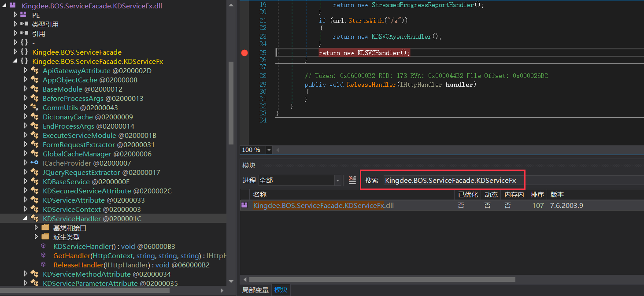Click the AppObjectCache class icon
This screenshot has height=296, width=644.
tap(34, 80)
